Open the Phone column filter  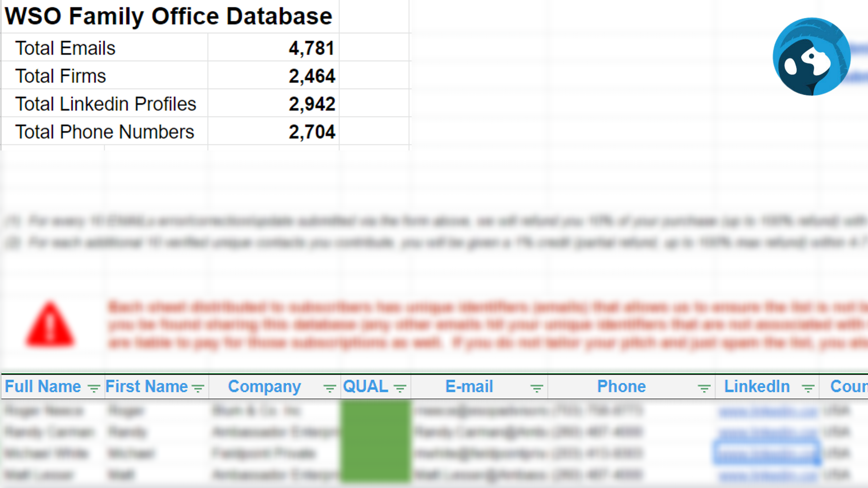[x=704, y=387]
